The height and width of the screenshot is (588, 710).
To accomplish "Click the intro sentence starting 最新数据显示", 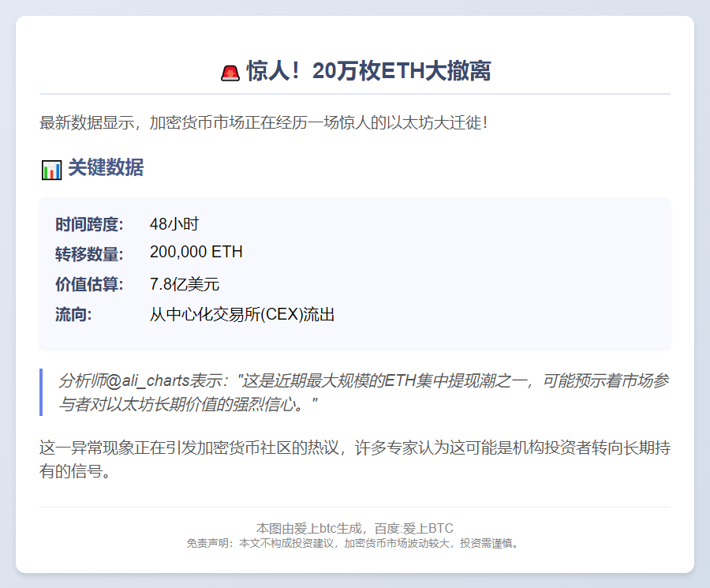I will 264,123.
